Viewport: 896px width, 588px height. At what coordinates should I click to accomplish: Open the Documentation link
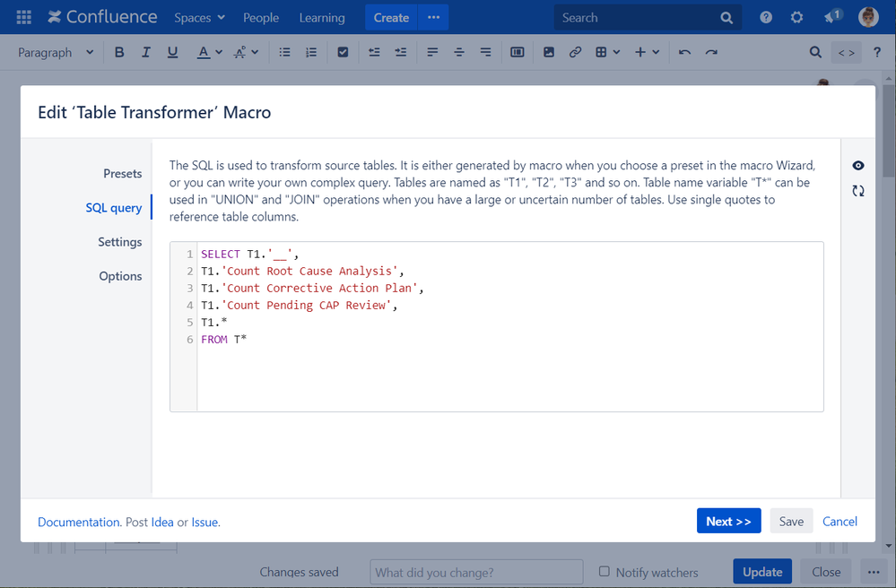pos(79,522)
